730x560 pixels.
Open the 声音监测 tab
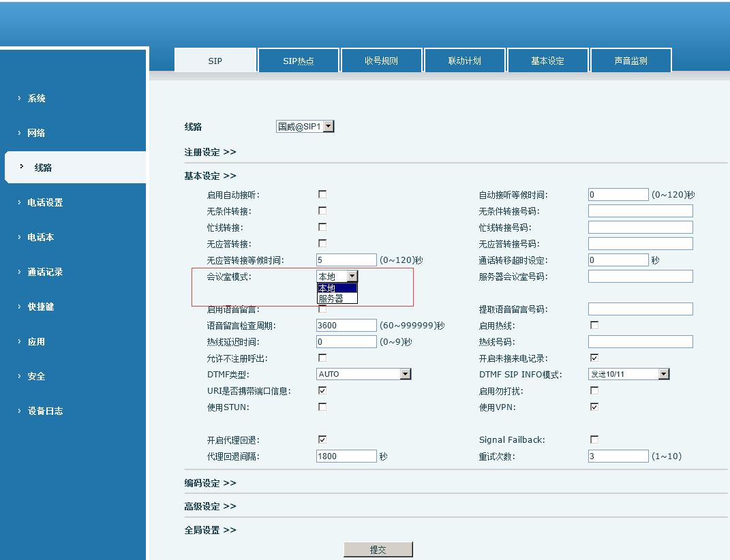point(630,61)
